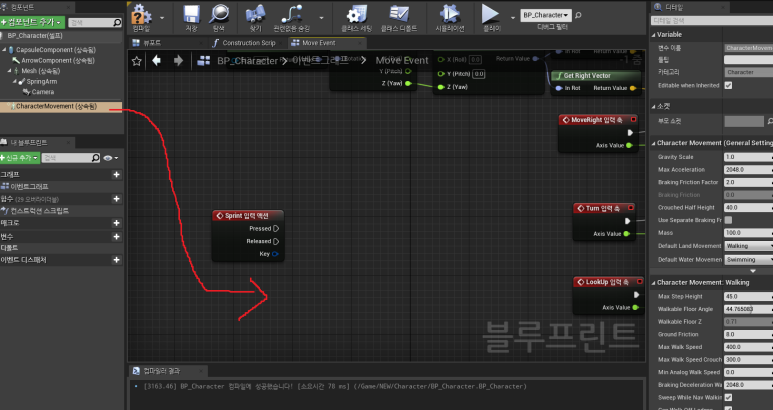Screen dimensions: 773x410
Task: Click plus button on 함수 row
Action: click(x=116, y=199)
